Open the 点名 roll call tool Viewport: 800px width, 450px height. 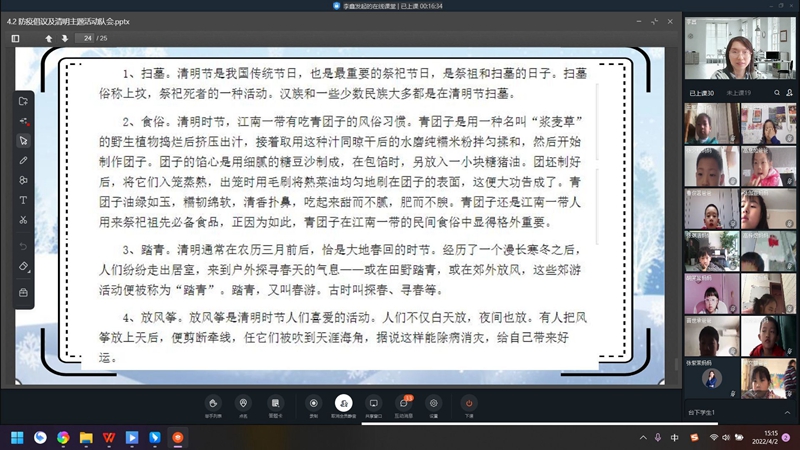pos(243,406)
